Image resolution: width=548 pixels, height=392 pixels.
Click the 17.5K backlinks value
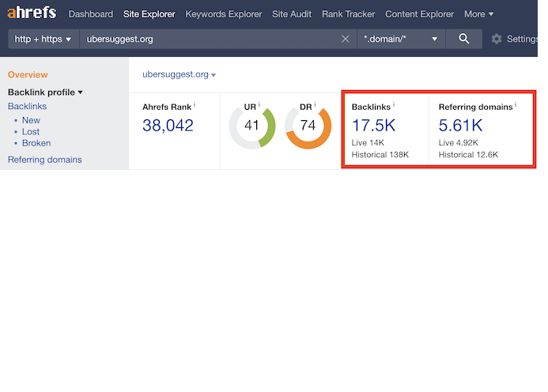coord(373,125)
